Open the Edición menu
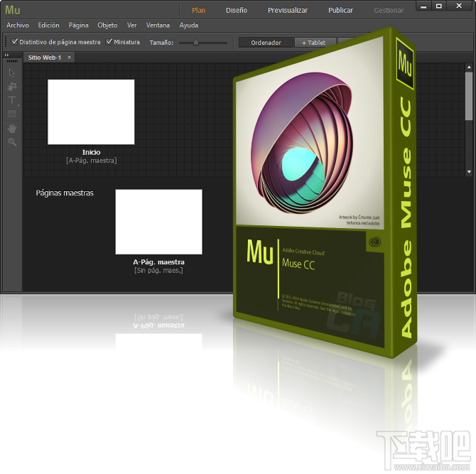 [x=48, y=25]
